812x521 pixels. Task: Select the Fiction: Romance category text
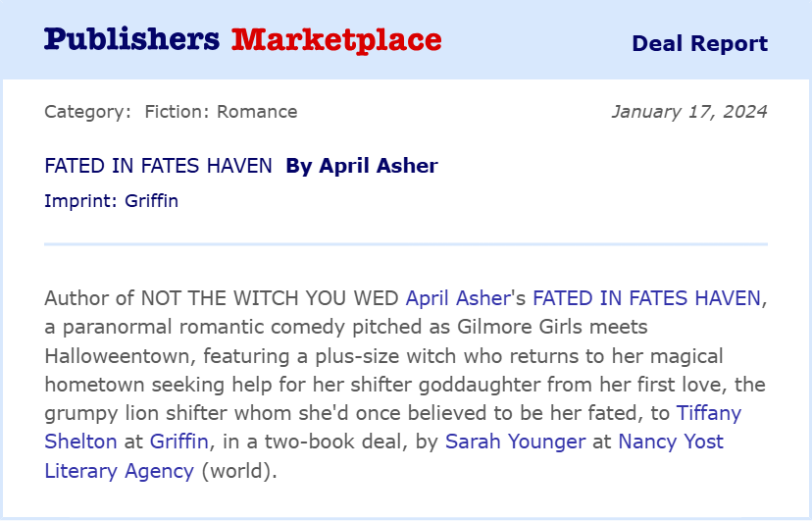221,112
